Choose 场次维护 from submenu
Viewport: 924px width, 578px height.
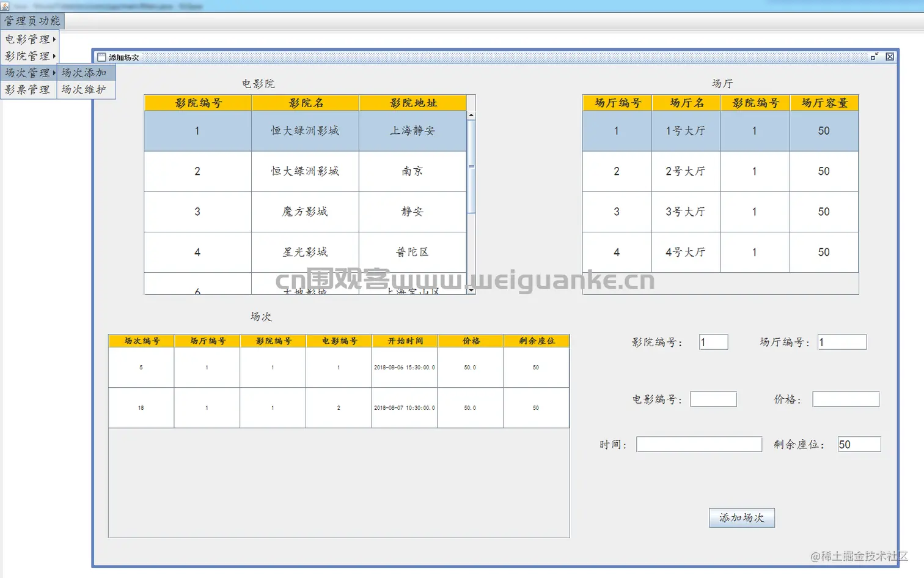pyautogui.click(x=86, y=89)
